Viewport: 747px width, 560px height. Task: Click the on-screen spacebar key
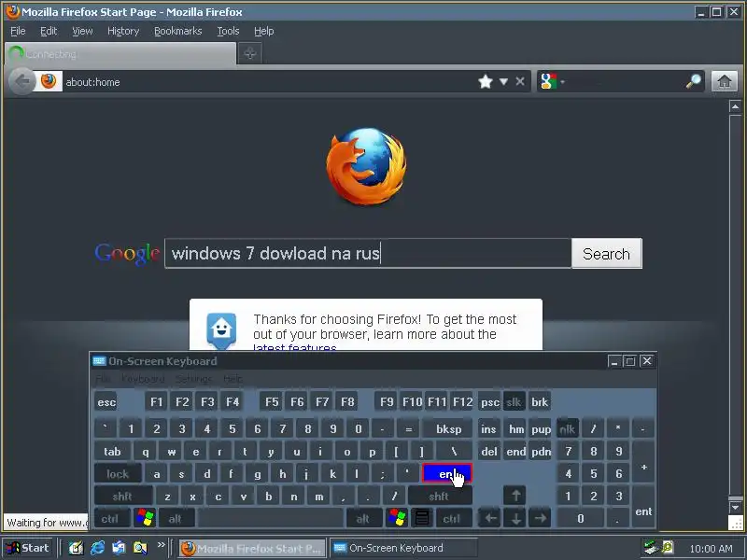tap(271, 518)
